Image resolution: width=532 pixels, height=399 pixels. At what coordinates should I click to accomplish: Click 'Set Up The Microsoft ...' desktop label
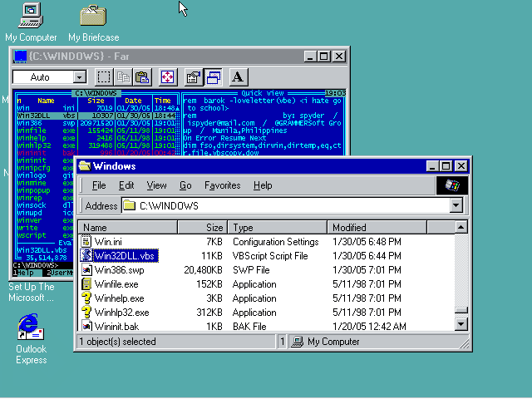click(x=32, y=292)
